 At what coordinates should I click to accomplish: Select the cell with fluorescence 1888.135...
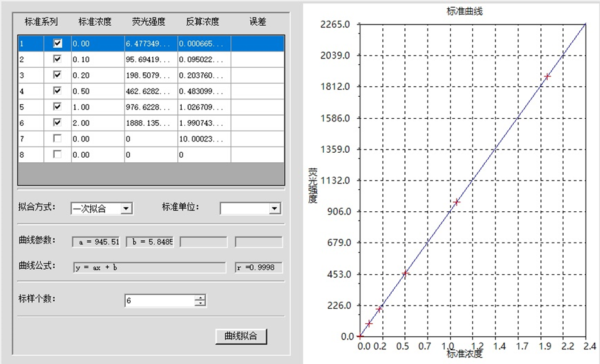151,123
